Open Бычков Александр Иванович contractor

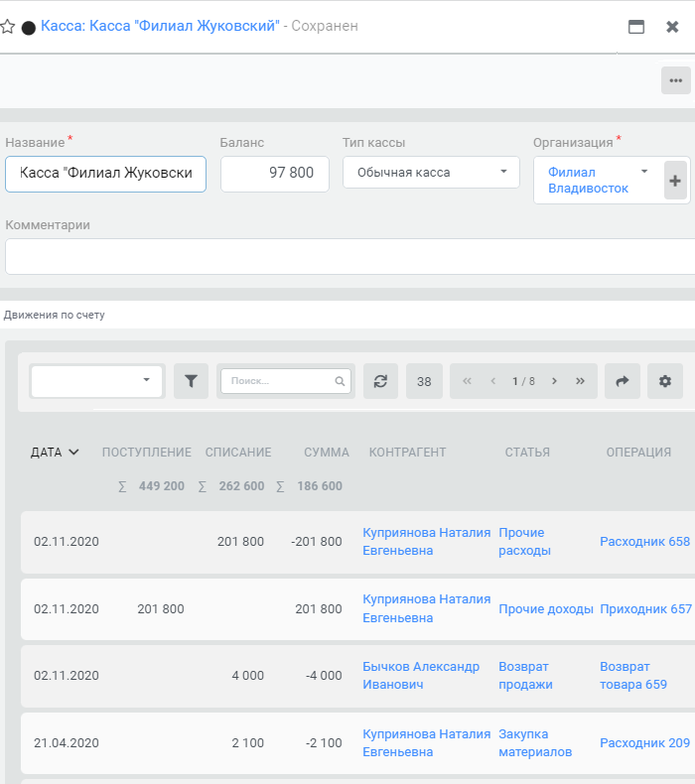coord(421,676)
